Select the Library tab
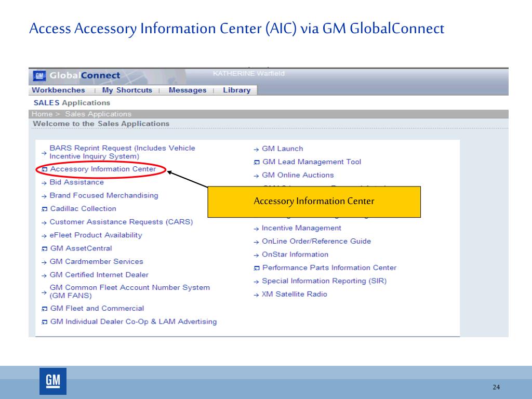Screen dimensions: 532x399 coord(237,90)
